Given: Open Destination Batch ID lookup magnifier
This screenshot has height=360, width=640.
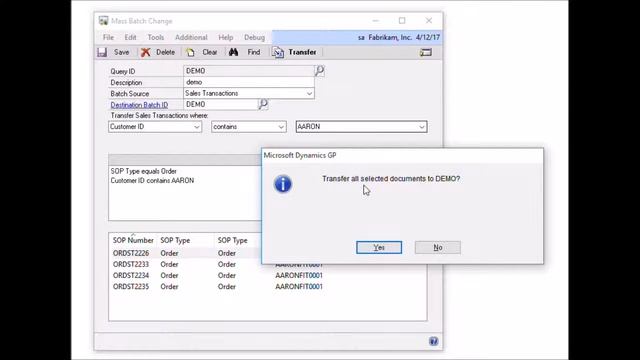Looking at the screenshot, I should [263, 104].
